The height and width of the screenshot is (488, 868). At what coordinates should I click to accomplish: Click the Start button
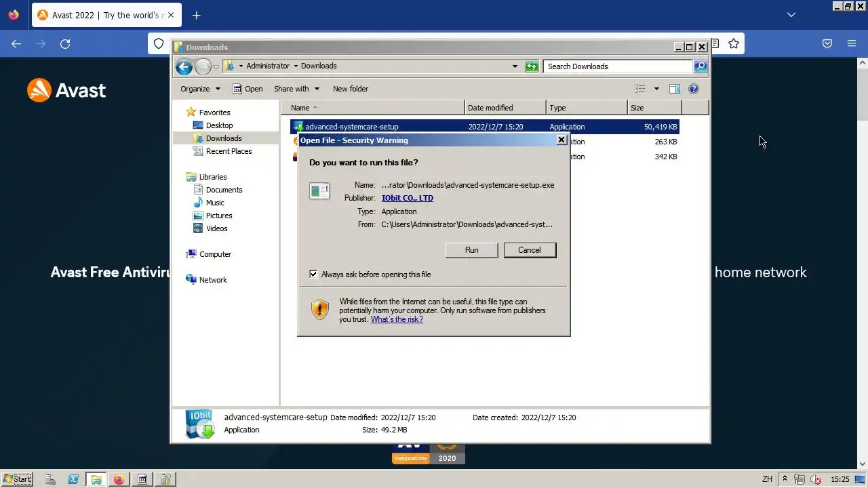pos(17,479)
